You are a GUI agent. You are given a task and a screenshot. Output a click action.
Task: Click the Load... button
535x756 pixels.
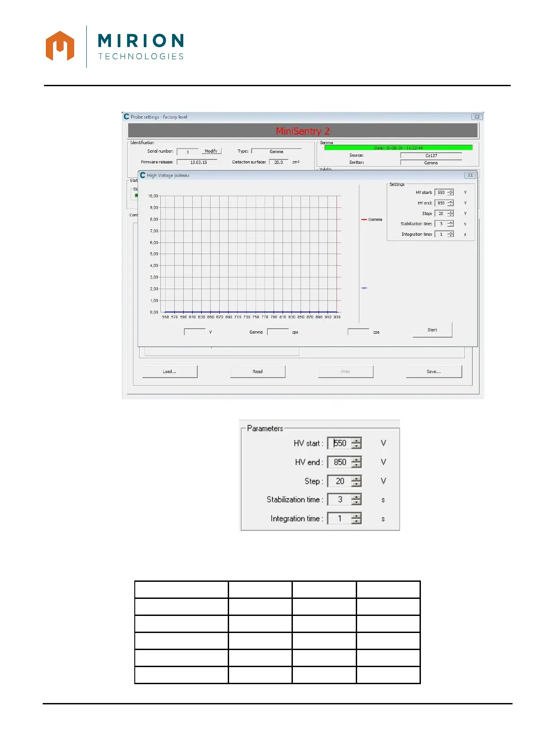click(169, 372)
